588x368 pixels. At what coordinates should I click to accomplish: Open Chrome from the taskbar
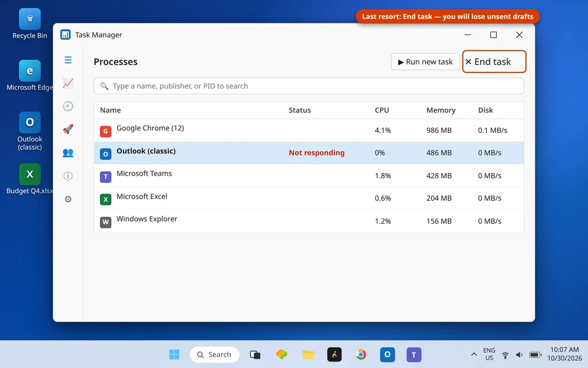(361, 354)
